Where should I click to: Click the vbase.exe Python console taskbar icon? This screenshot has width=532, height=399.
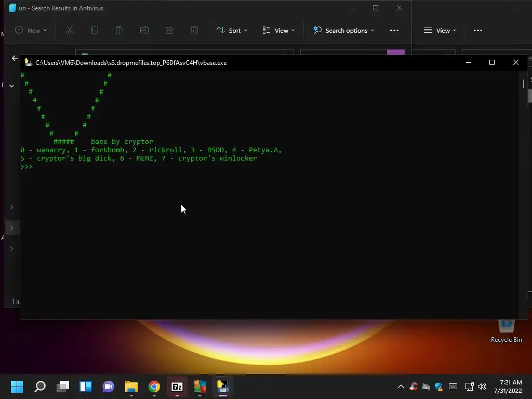(x=222, y=387)
